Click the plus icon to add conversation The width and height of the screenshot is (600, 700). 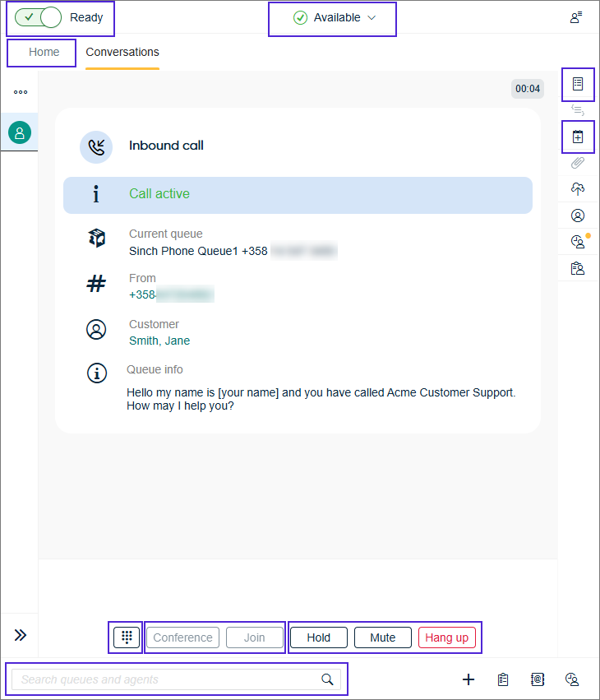coord(468,679)
